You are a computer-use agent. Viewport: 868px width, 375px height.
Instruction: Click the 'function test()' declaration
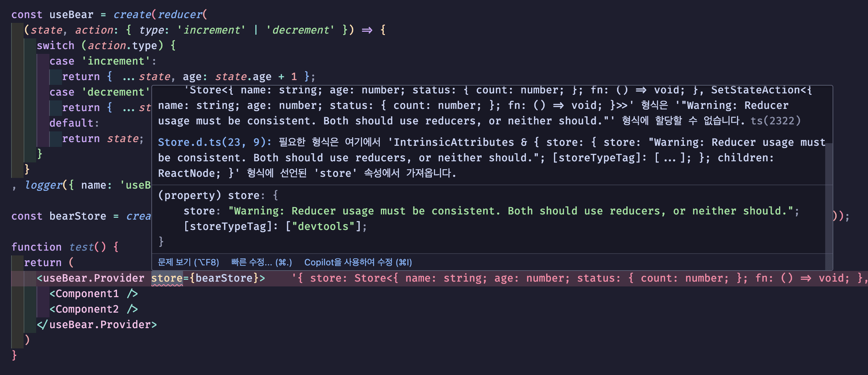(x=65, y=247)
